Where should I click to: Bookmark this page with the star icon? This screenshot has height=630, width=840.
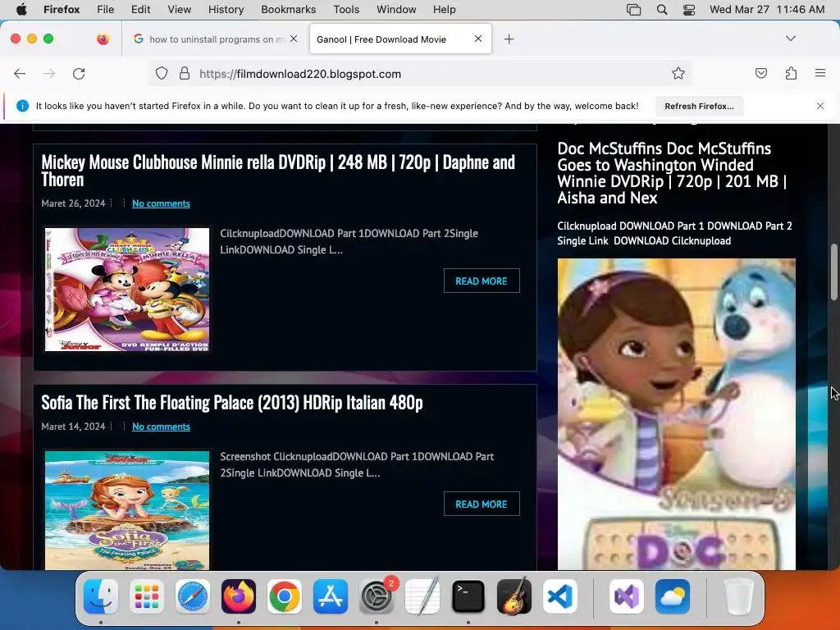[678, 74]
